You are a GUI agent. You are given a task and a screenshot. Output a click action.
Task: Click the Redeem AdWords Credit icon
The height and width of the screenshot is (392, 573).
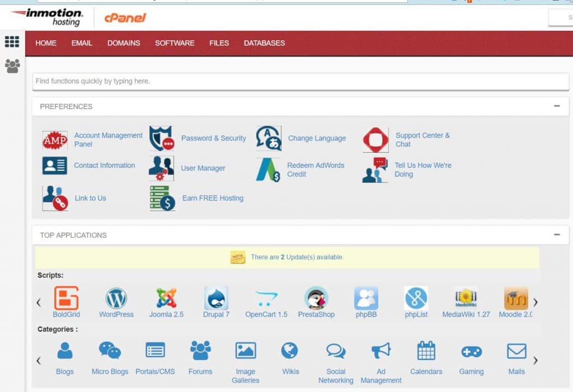coord(268,170)
